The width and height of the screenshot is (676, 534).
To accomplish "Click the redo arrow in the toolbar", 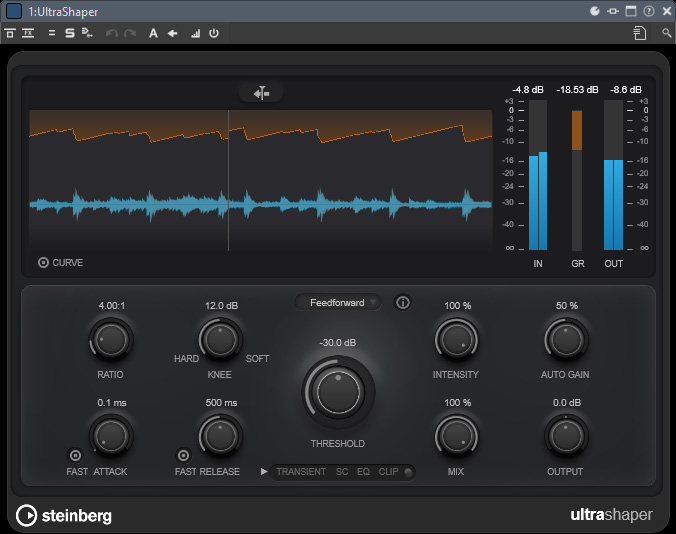I will pos(130,33).
